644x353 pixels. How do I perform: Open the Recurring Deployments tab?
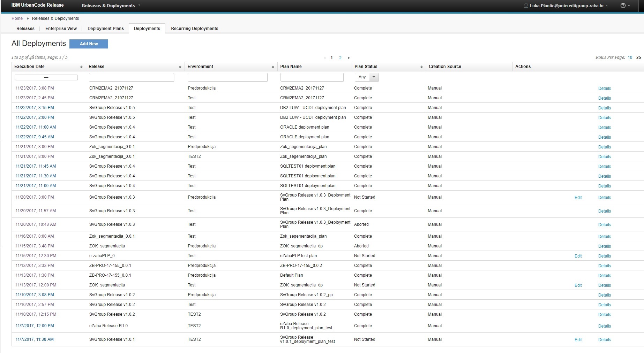pos(194,29)
